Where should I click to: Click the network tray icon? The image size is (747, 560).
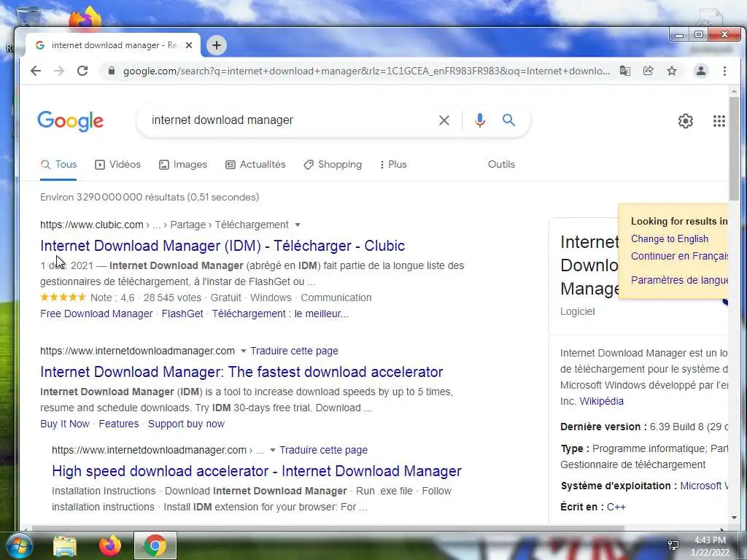673,545
